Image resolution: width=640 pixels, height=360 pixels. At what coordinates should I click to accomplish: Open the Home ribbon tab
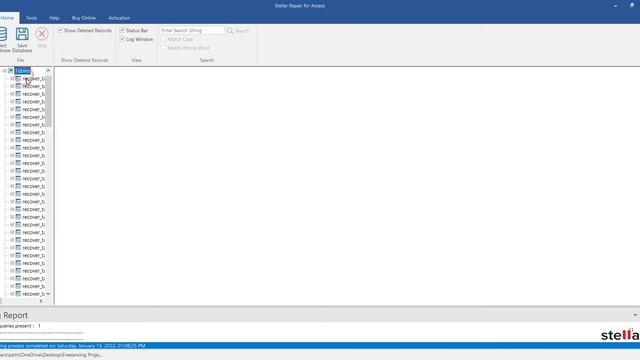coord(7,18)
